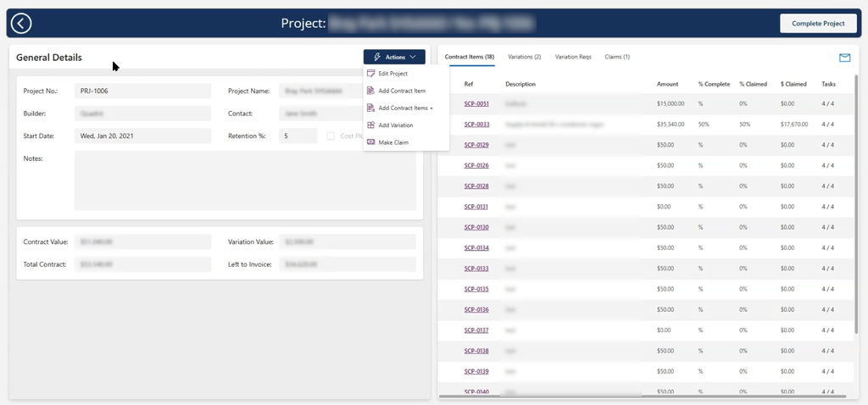Open contract item SCP-0051

[x=476, y=103]
